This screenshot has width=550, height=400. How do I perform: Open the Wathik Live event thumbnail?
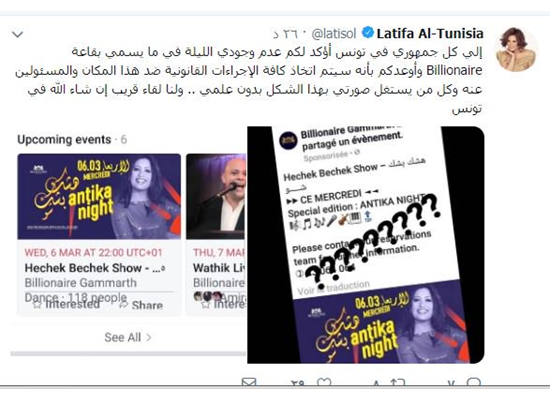216,196
